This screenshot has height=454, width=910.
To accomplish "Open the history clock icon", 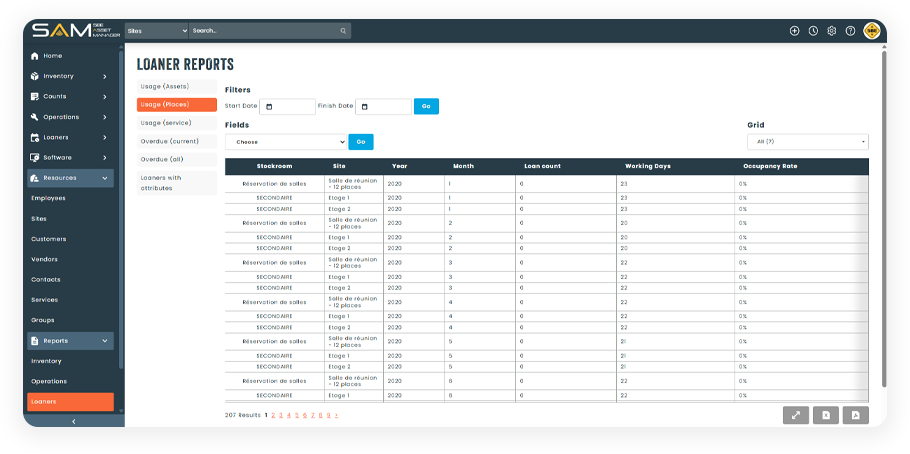I will tap(813, 31).
